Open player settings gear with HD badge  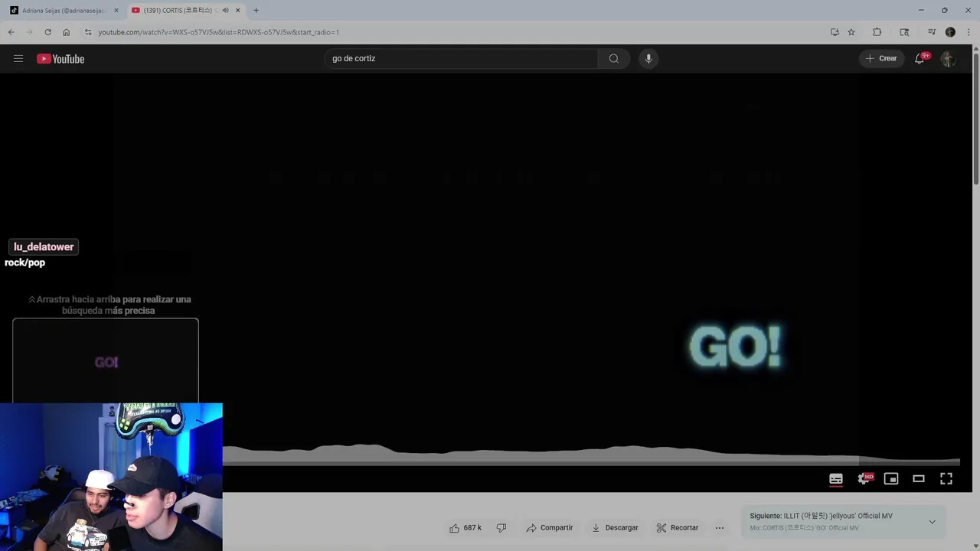[x=864, y=478]
